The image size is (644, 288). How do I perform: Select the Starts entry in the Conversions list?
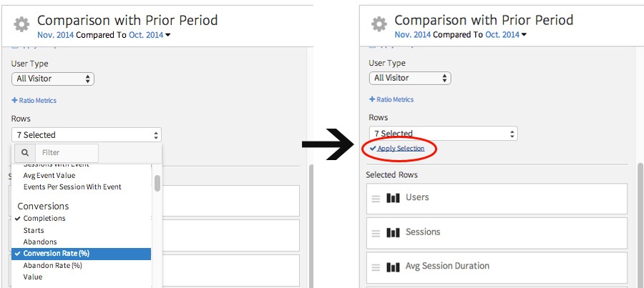pyautogui.click(x=34, y=230)
